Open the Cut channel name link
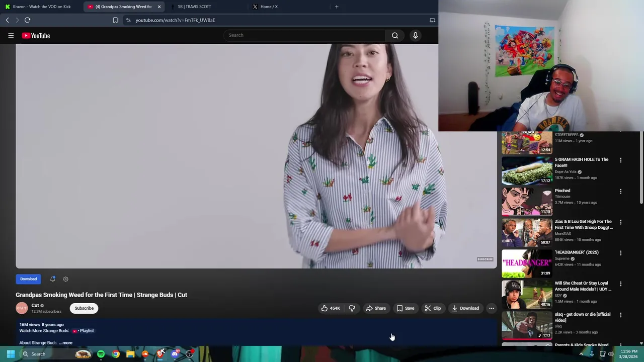Screen dimensions: 644x362 35,305
